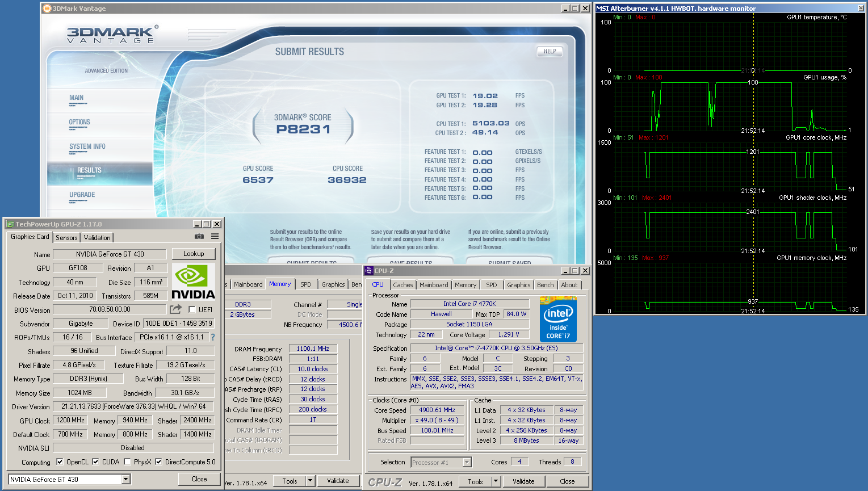Click the BIOS share/export arrow icon
This screenshot has width=868, height=491.
176,309
